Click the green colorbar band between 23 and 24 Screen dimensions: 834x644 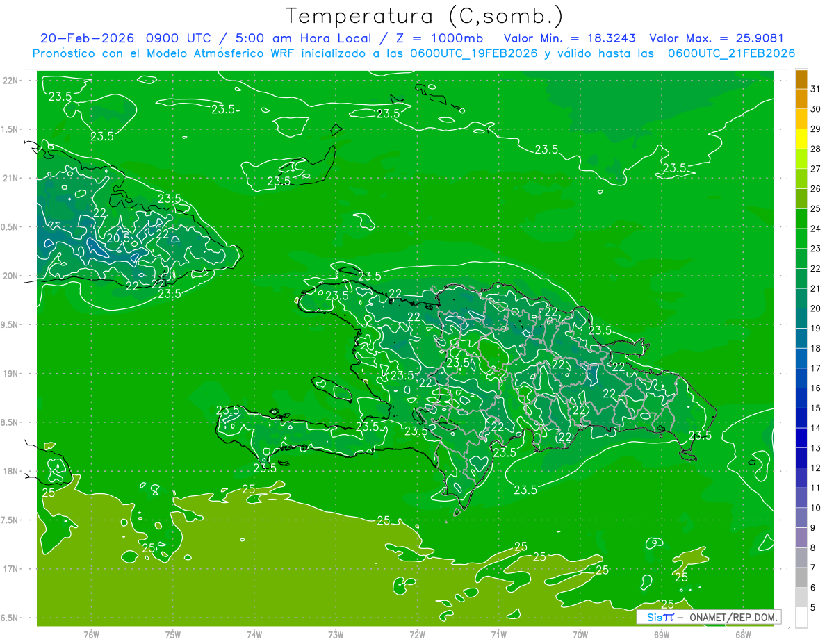[801, 238]
